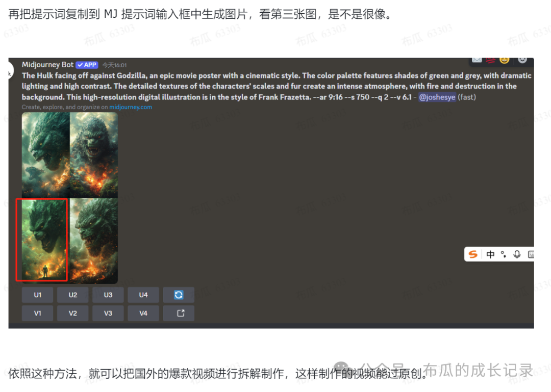Click the U2 upscale button
This screenshot has width=551, height=392.
pos(73,295)
